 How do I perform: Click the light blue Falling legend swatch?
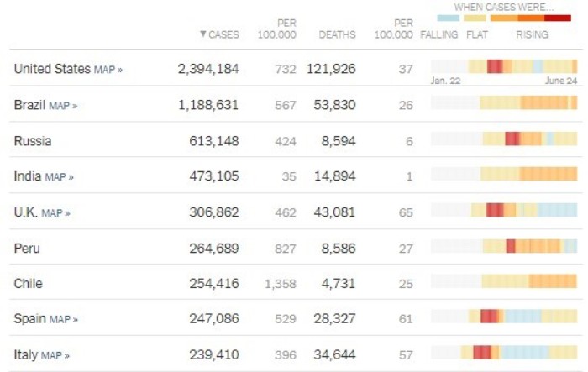point(448,18)
